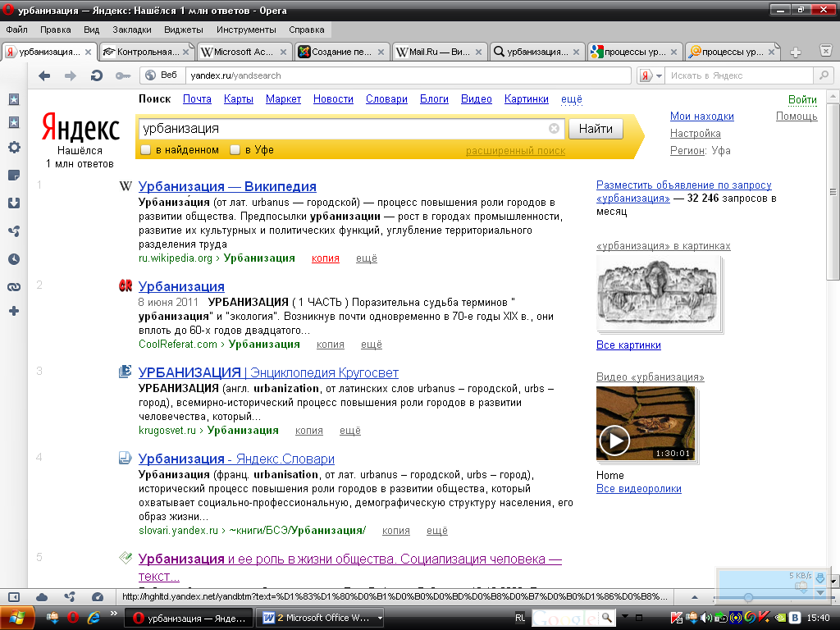Click the magnifier in address bar search field

[x=824, y=75]
